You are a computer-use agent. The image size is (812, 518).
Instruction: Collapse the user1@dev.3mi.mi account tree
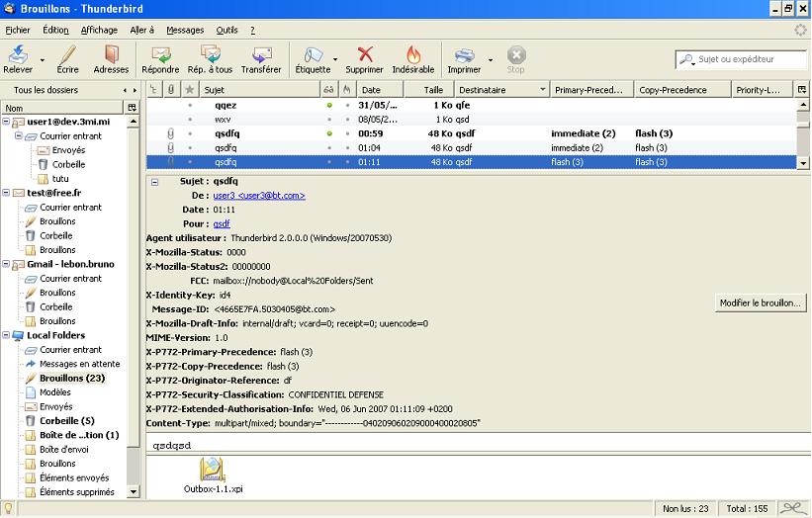point(6,122)
